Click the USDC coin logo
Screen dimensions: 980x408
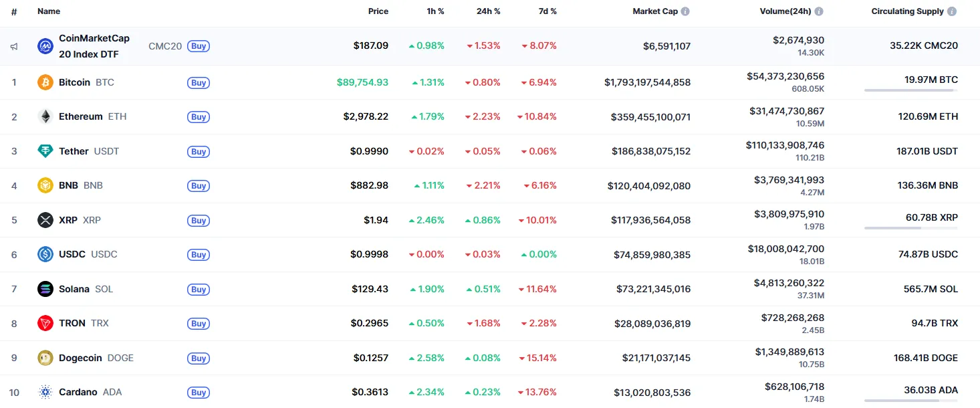click(x=45, y=254)
